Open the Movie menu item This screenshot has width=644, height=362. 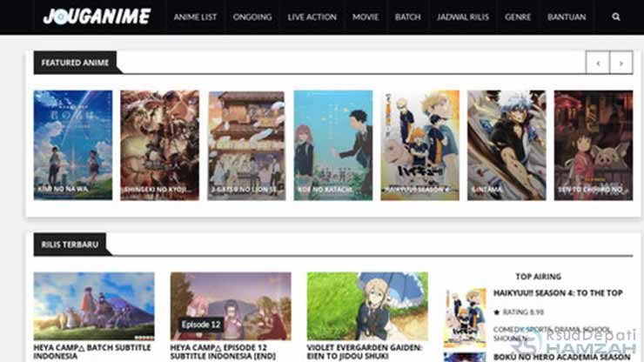(x=366, y=17)
